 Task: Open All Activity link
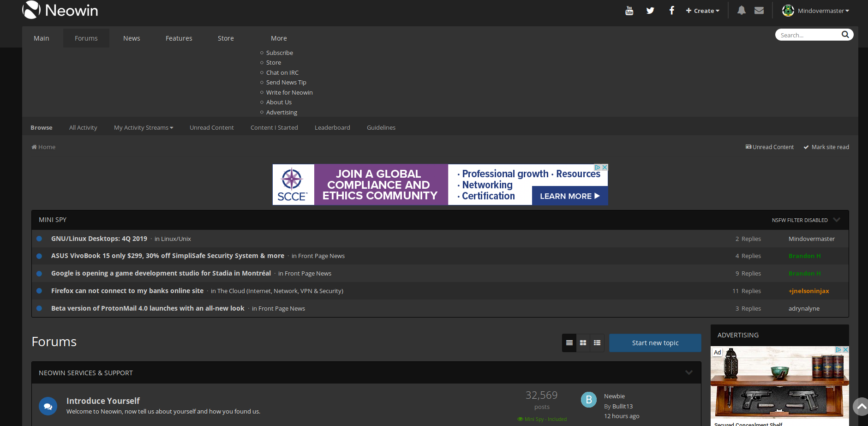click(83, 127)
